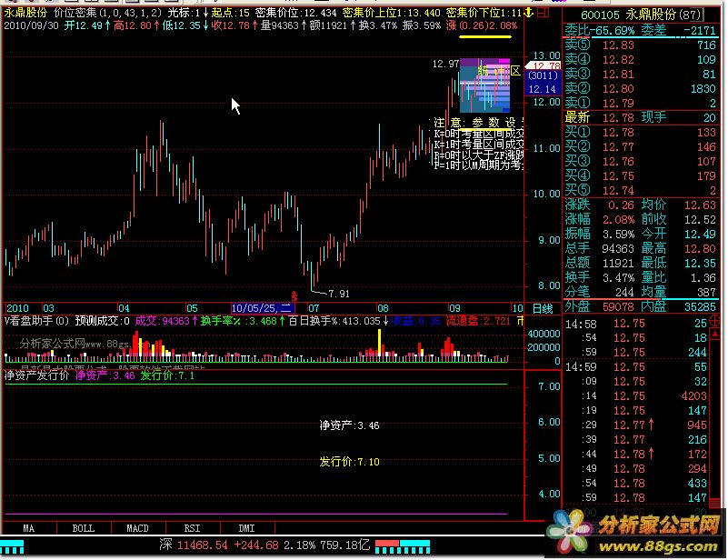Select the 卖③ ask row at 12.81

tap(640, 74)
